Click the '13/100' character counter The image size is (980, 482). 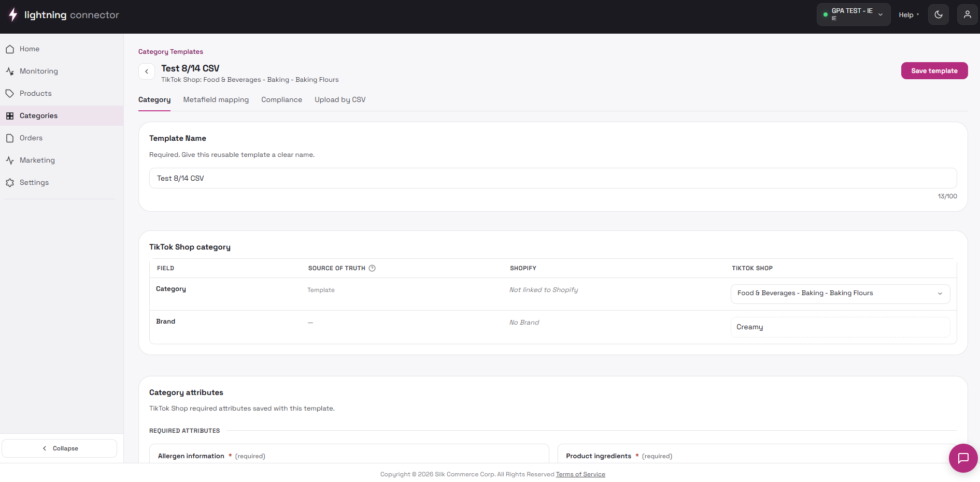click(x=947, y=196)
